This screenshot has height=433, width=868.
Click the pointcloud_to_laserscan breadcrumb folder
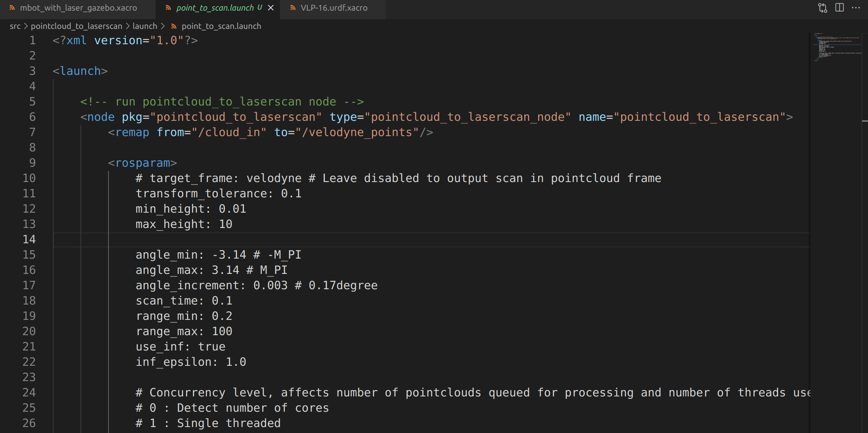[76, 26]
